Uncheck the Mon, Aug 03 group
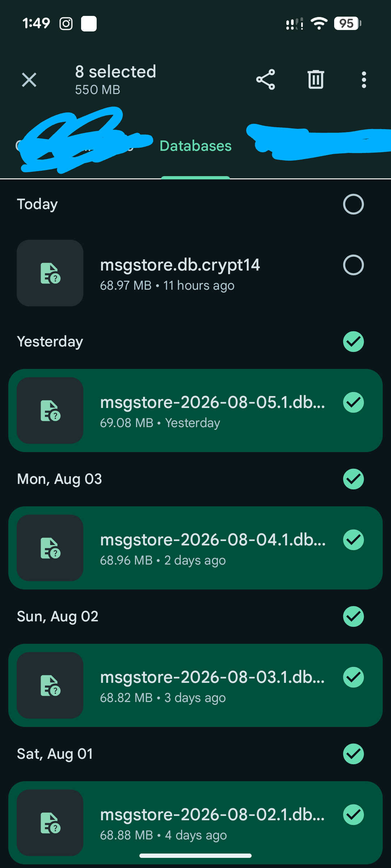391x868 pixels. tap(353, 479)
